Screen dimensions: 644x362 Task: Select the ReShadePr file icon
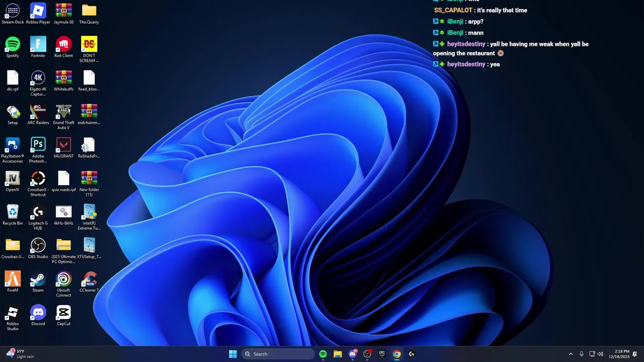click(x=89, y=148)
